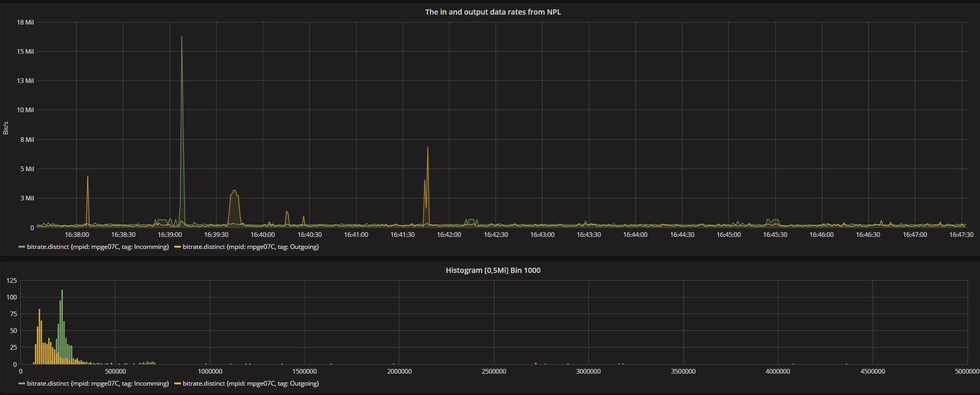Click the '10 Mil' Y-axis value
This screenshot has height=395, width=980.
[x=25, y=110]
